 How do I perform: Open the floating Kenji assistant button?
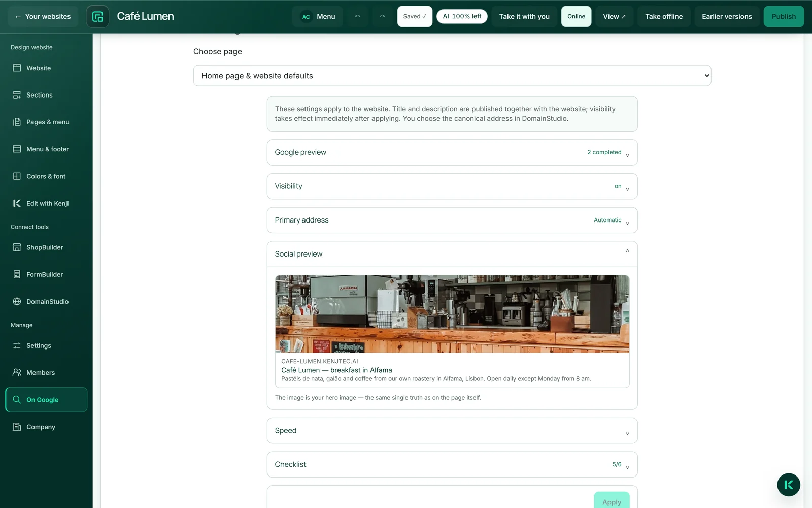[x=789, y=485]
